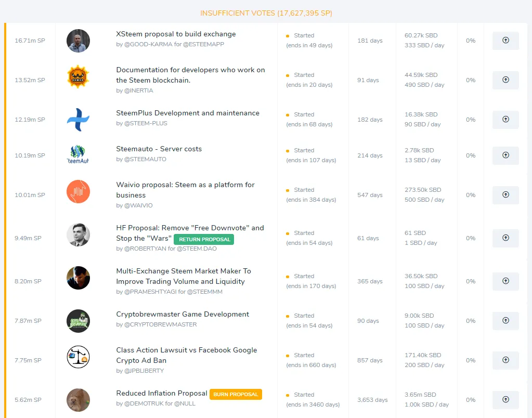The width and height of the screenshot is (532, 418).
Task: Open SteemPlus Development and maintenance title
Action: (x=188, y=113)
